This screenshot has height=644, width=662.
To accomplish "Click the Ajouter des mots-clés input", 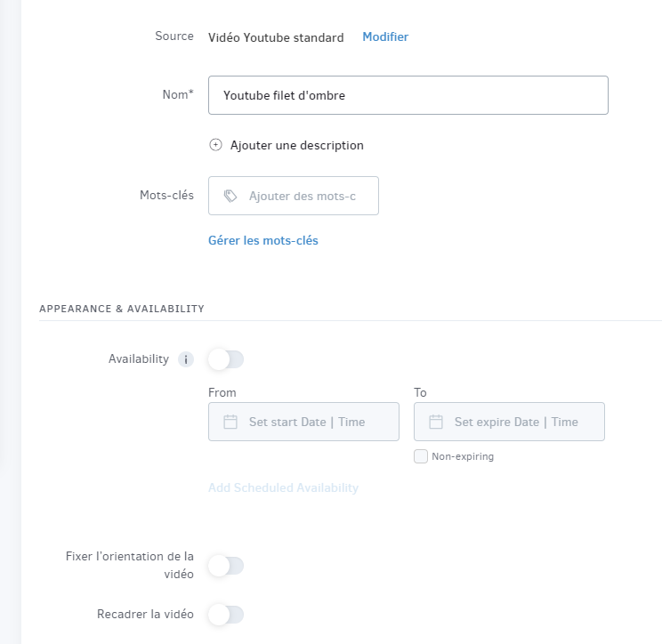I will coord(294,196).
